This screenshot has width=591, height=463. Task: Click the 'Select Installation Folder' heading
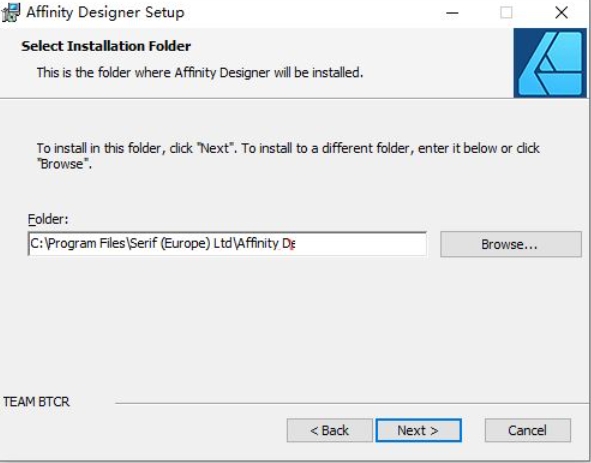tap(106, 46)
